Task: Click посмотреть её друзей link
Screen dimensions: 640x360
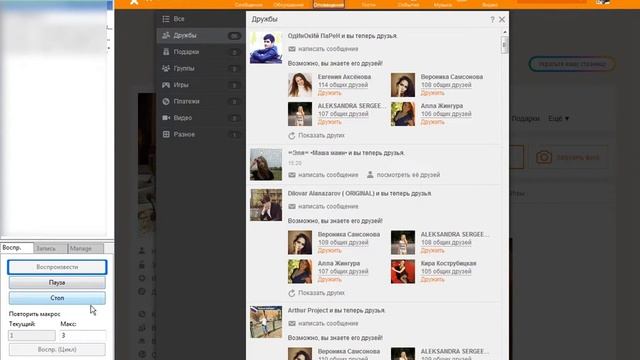Action: click(x=408, y=175)
